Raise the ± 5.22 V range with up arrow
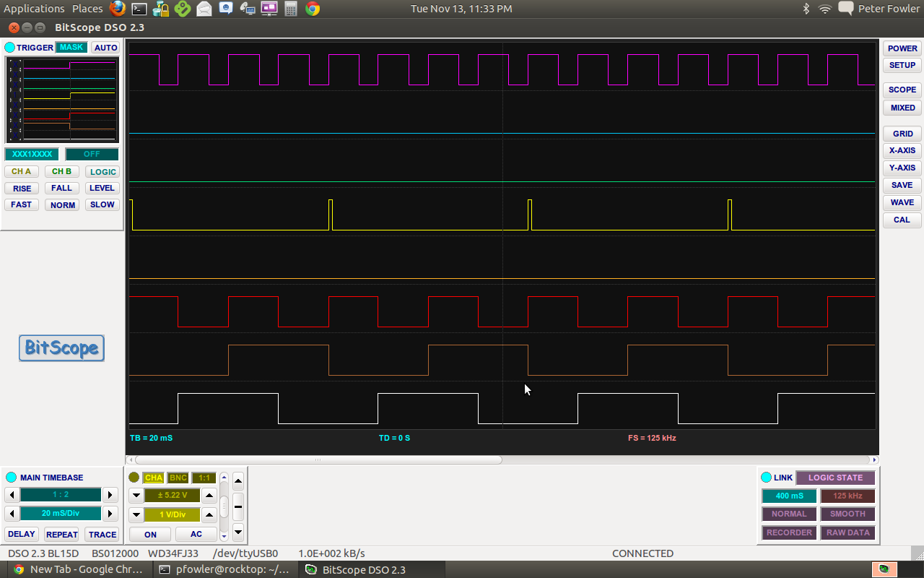Viewport: 924px width, 578px height. click(x=209, y=496)
